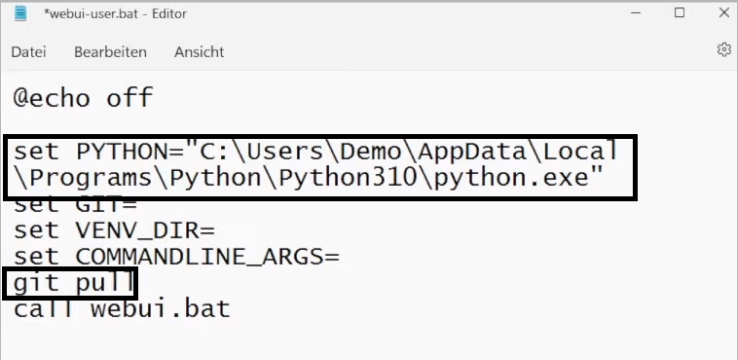Click the Notepad app icon in title bar
Screen dimensions: 738x360
click(x=20, y=13)
